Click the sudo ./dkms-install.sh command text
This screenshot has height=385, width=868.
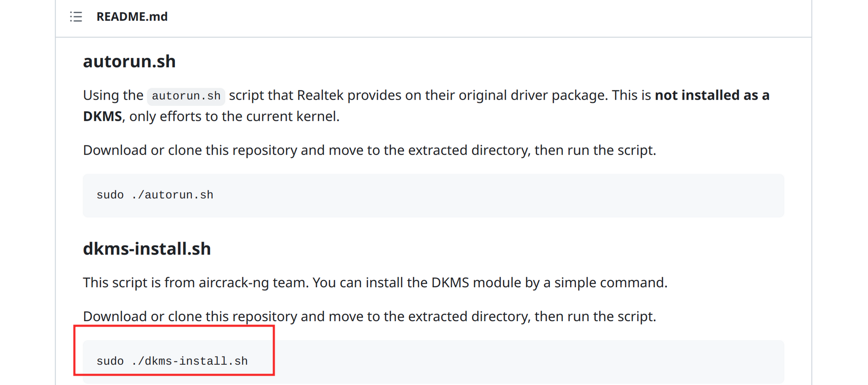172,361
